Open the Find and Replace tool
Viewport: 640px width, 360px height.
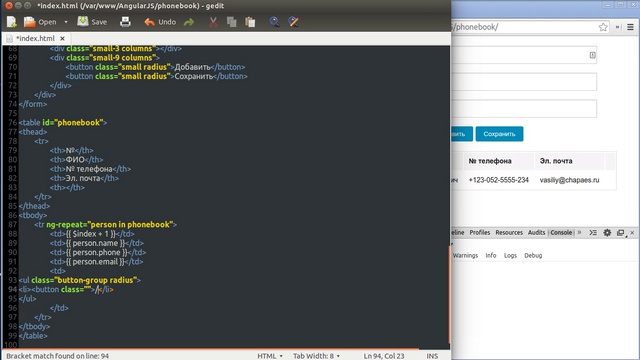pyautogui.click(x=293, y=22)
